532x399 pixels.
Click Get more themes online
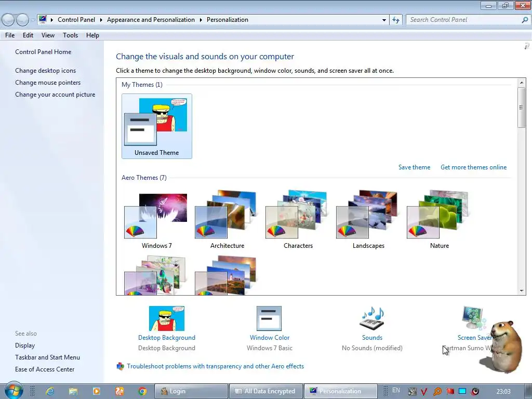473,167
